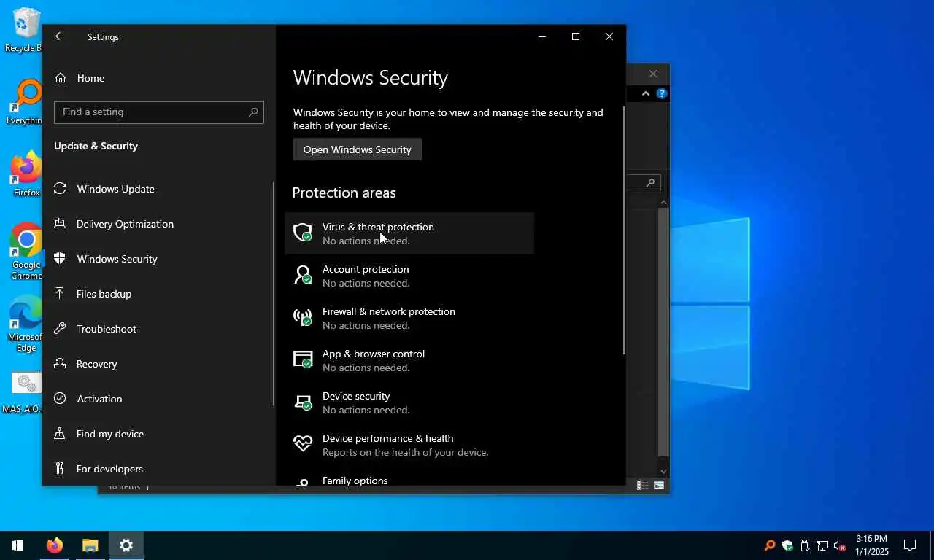Click the Activation checkmark circle icon

click(x=61, y=399)
